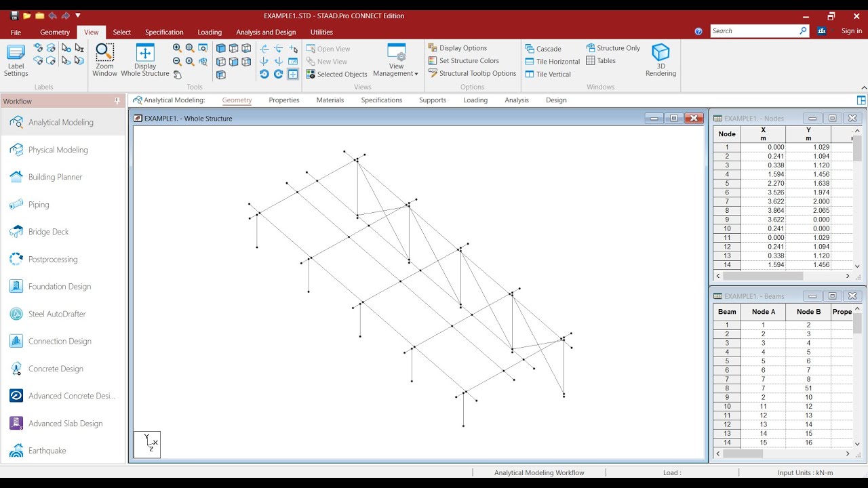Viewport: 868px width, 488px height.
Task: Click the Nodes table vertical scrollbar
Action: 857,199
